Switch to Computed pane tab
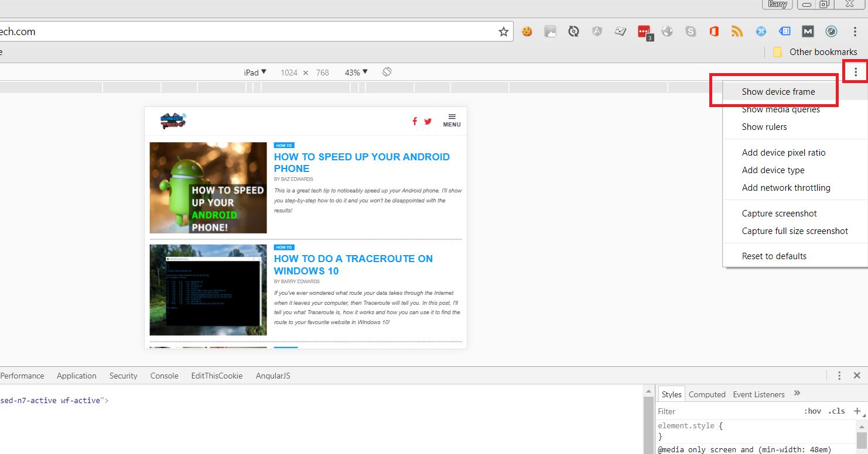 pos(707,394)
